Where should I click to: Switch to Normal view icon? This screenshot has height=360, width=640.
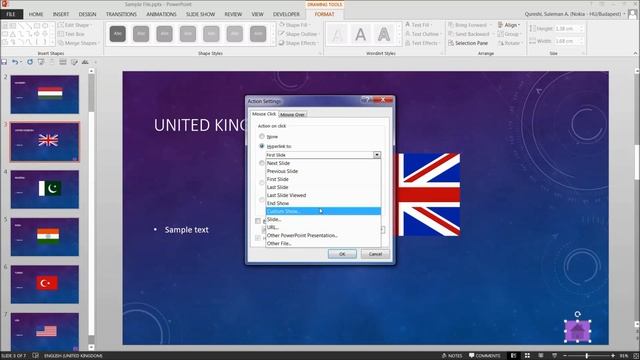coord(513,356)
